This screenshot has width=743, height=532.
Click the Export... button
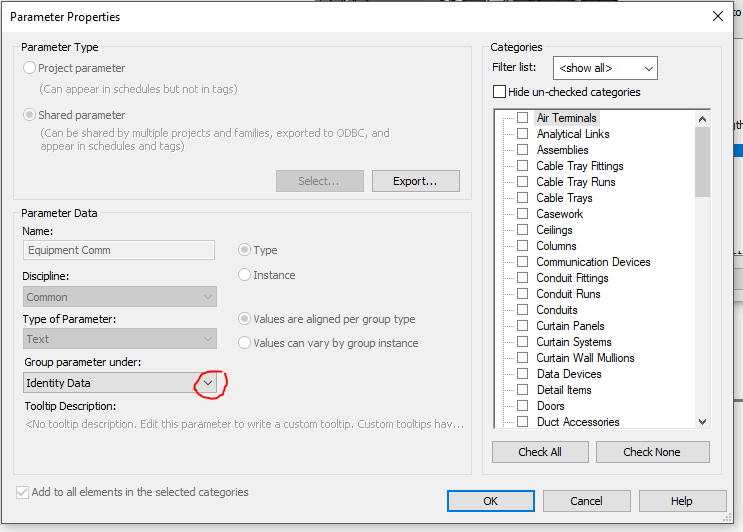click(x=416, y=181)
